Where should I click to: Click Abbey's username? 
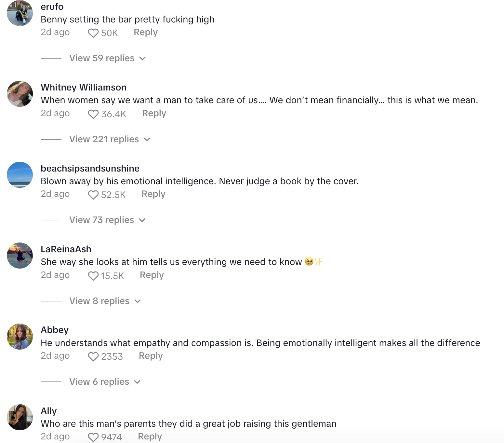tap(55, 330)
